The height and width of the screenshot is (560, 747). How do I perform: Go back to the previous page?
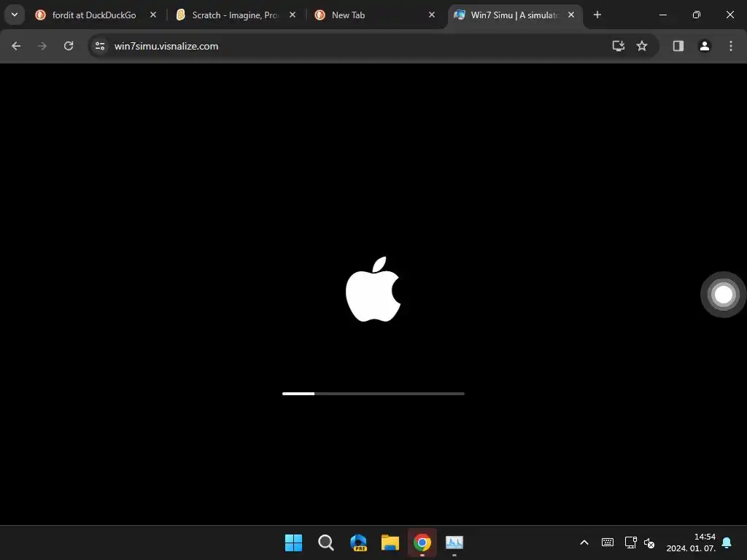(16, 46)
